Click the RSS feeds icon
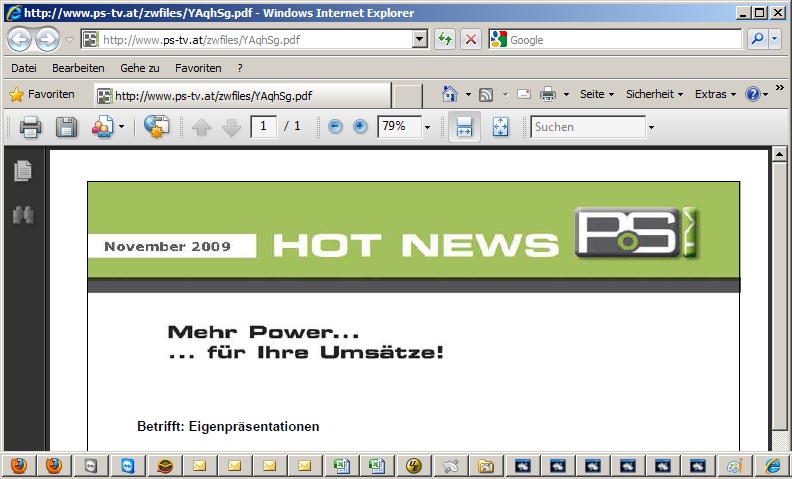The width and height of the screenshot is (792, 479). point(486,94)
